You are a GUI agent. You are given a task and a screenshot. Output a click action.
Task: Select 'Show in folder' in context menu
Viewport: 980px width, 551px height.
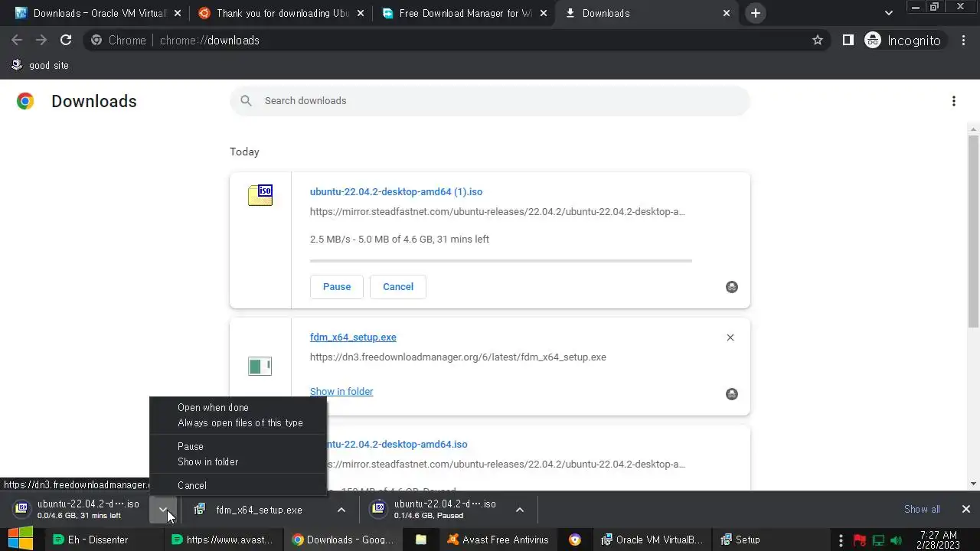pyautogui.click(x=207, y=461)
